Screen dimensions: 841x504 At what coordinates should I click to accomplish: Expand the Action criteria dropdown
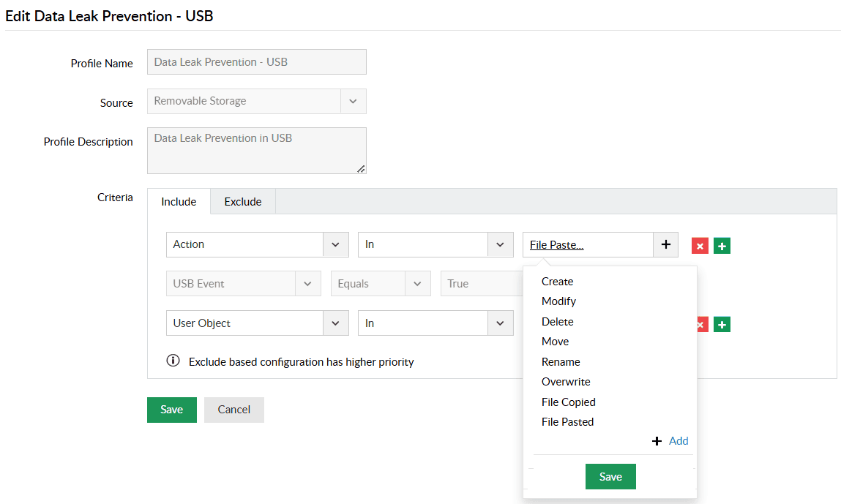336,245
